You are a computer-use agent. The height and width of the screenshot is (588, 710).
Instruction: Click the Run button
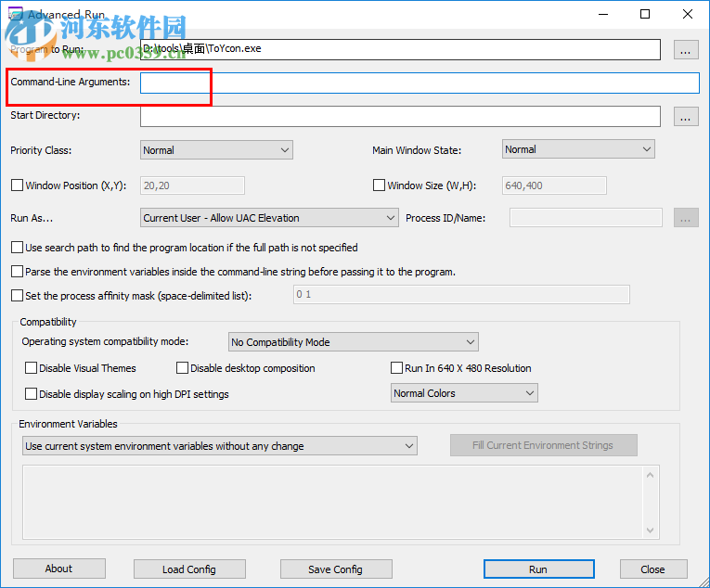click(538, 569)
